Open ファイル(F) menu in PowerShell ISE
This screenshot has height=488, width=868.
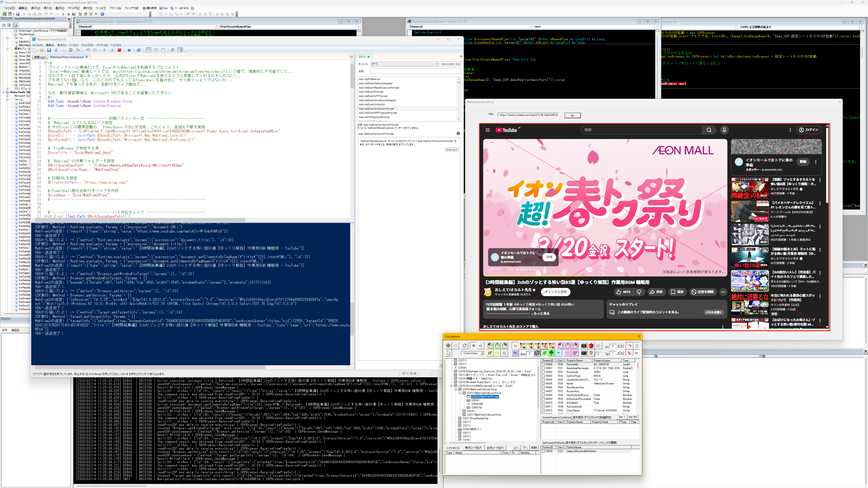[x=37, y=45]
